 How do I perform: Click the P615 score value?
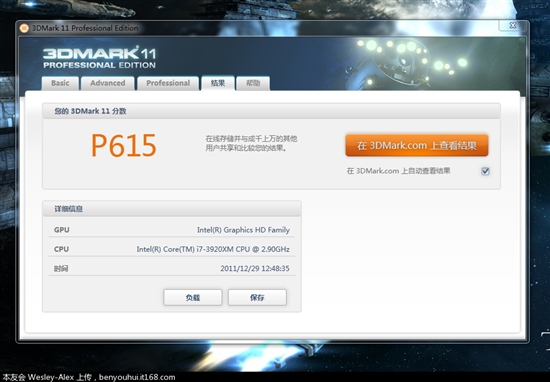coord(123,145)
